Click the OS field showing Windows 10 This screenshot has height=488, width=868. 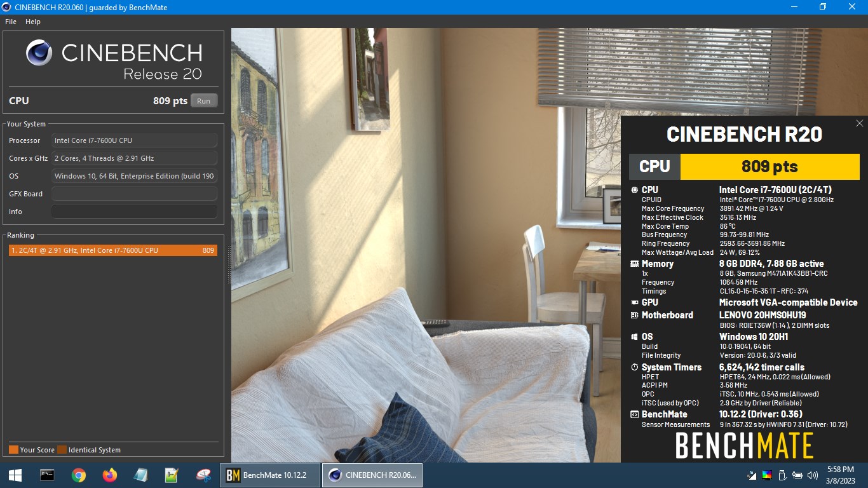tap(134, 176)
